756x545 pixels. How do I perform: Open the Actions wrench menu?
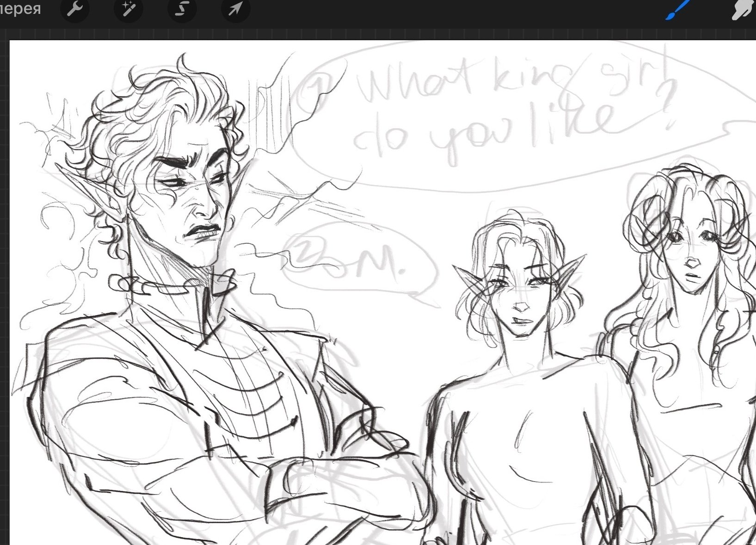pyautogui.click(x=75, y=9)
